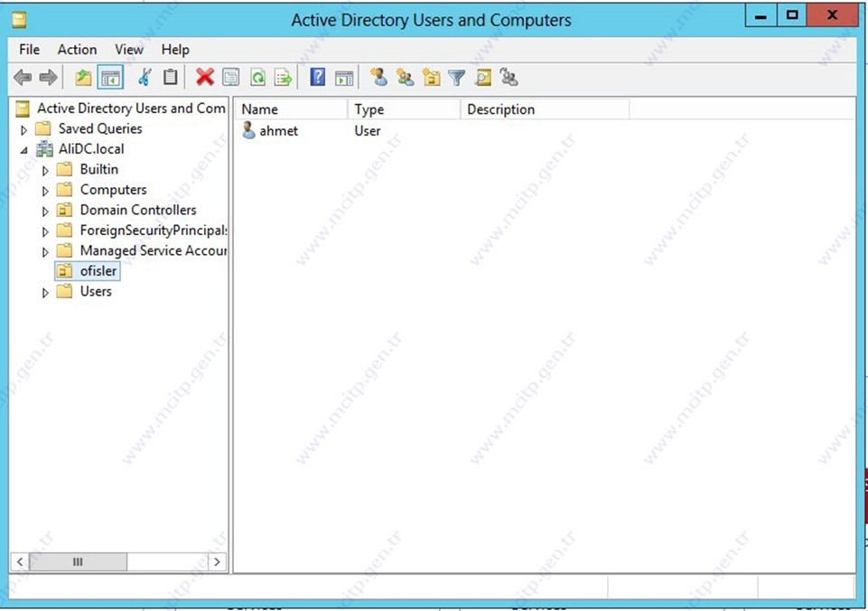Open the File menu

coord(29,50)
